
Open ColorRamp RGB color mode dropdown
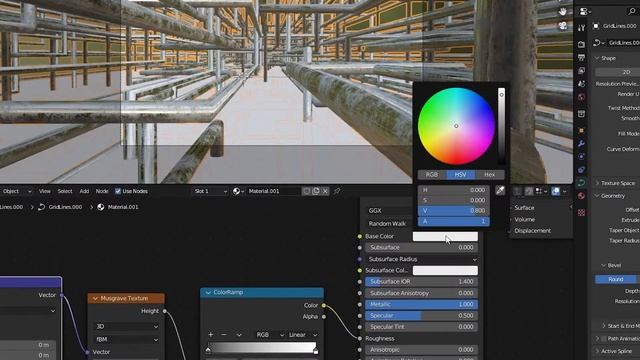tap(270, 335)
